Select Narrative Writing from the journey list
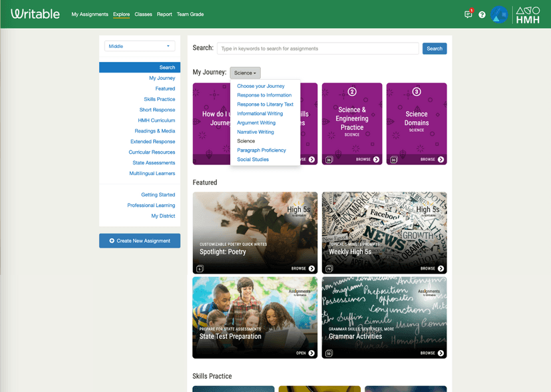The width and height of the screenshot is (551, 392). 256,132
